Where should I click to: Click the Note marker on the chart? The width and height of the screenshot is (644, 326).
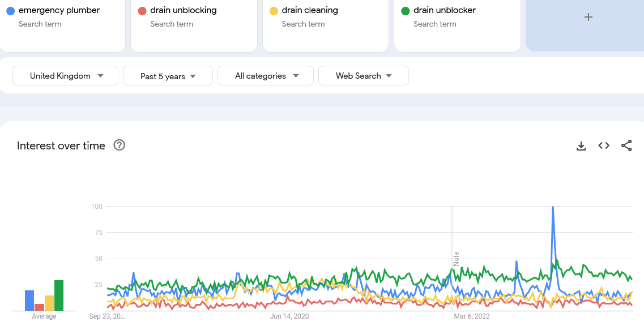click(456, 259)
